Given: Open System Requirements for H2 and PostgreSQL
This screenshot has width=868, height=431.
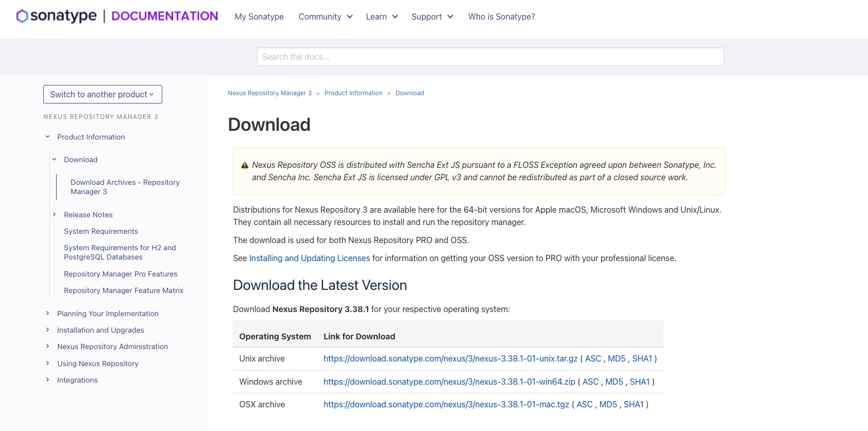Looking at the screenshot, I should [120, 252].
